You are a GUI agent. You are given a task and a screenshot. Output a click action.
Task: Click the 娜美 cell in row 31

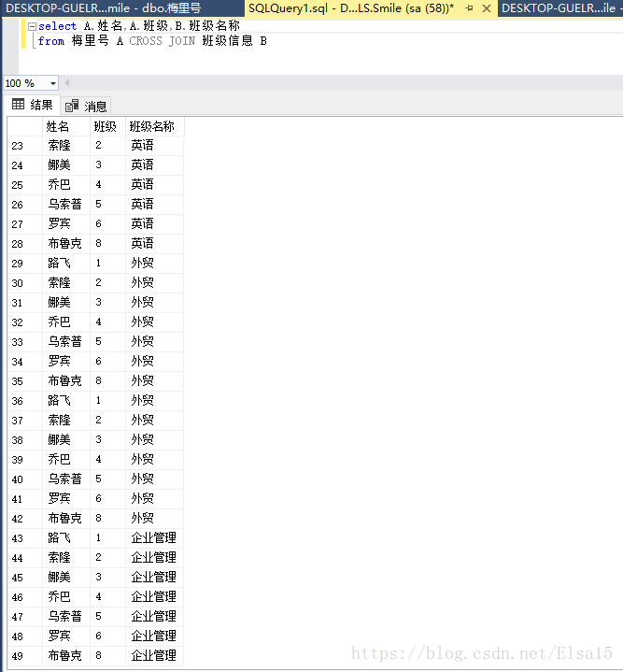66,303
